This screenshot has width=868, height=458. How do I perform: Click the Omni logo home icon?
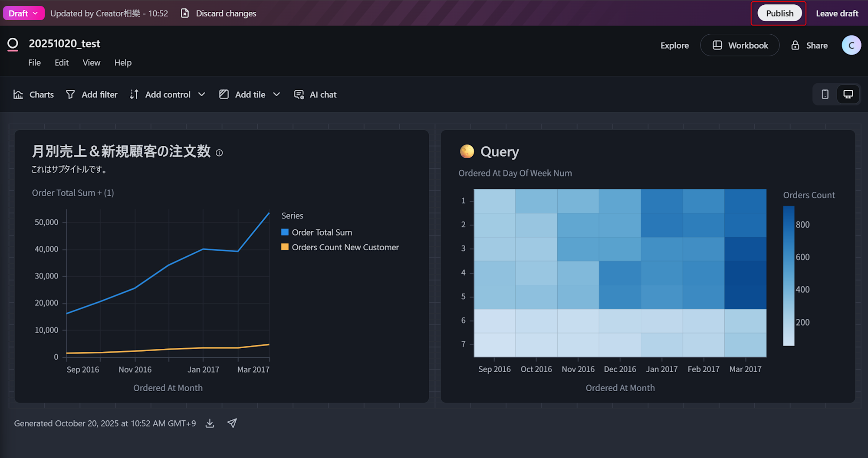(x=13, y=44)
